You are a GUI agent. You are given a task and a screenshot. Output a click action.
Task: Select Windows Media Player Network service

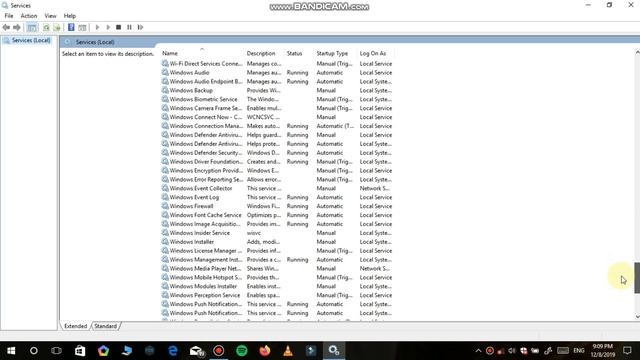[x=277, y=269]
